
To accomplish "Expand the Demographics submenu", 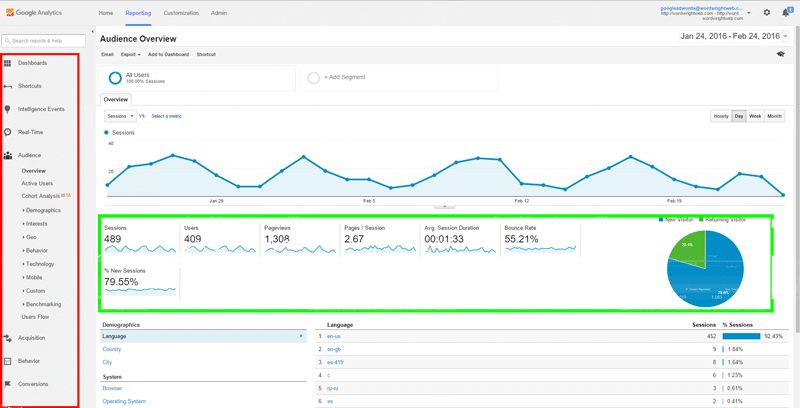I will tap(41, 211).
